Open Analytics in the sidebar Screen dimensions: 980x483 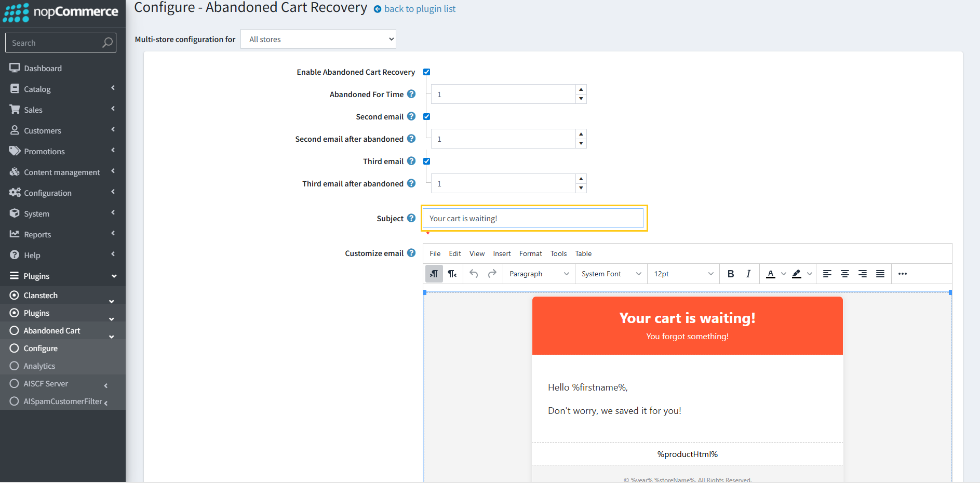coord(39,366)
